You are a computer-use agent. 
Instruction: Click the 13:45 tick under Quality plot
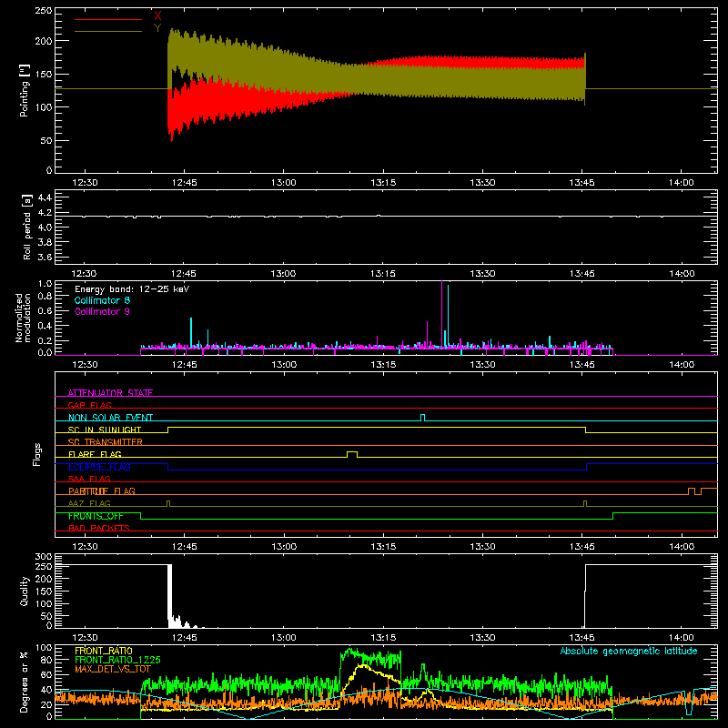click(581, 638)
